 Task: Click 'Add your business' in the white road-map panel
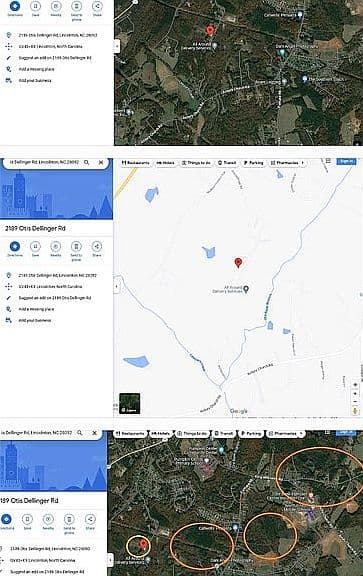click(x=35, y=320)
